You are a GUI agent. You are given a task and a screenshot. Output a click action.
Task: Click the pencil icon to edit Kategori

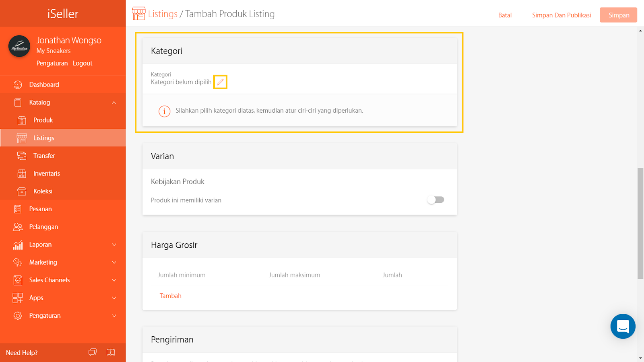click(220, 82)
